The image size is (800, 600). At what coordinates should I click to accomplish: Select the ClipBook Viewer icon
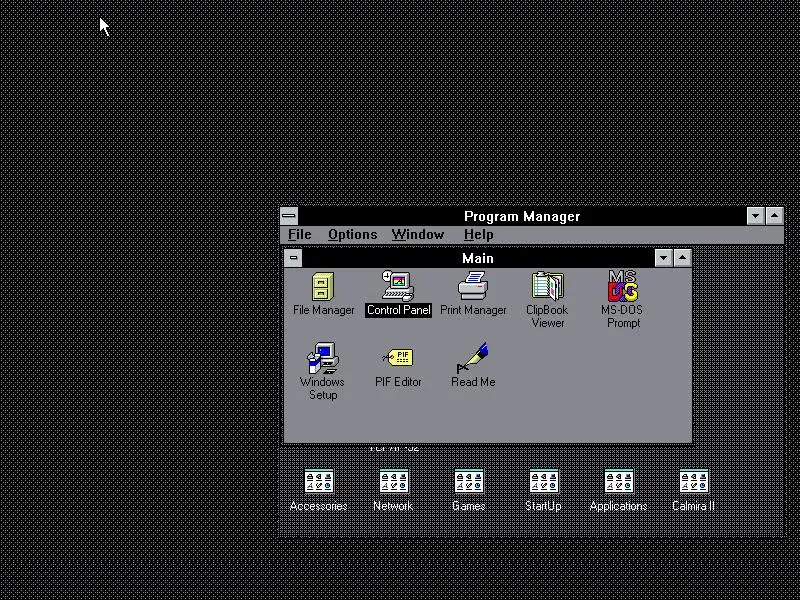[x=547, y=286]
